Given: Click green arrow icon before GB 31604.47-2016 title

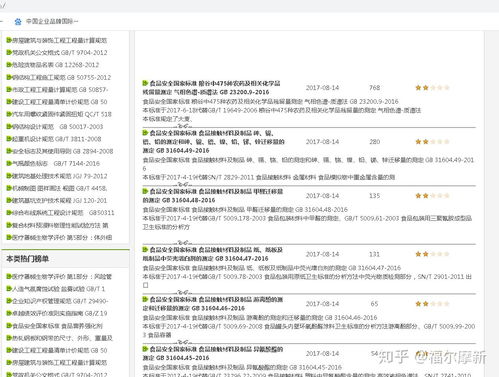Looking at the screenshot, I should point(145,249).
